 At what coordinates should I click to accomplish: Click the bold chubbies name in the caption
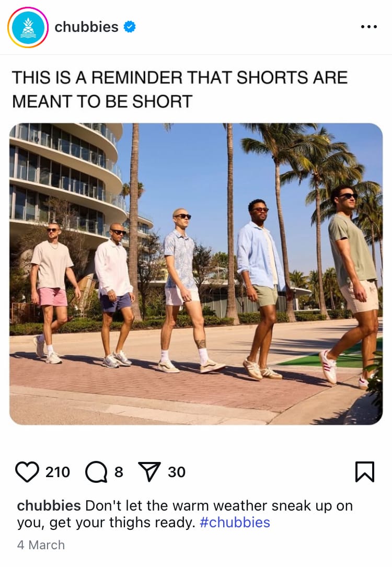[49, 505]
